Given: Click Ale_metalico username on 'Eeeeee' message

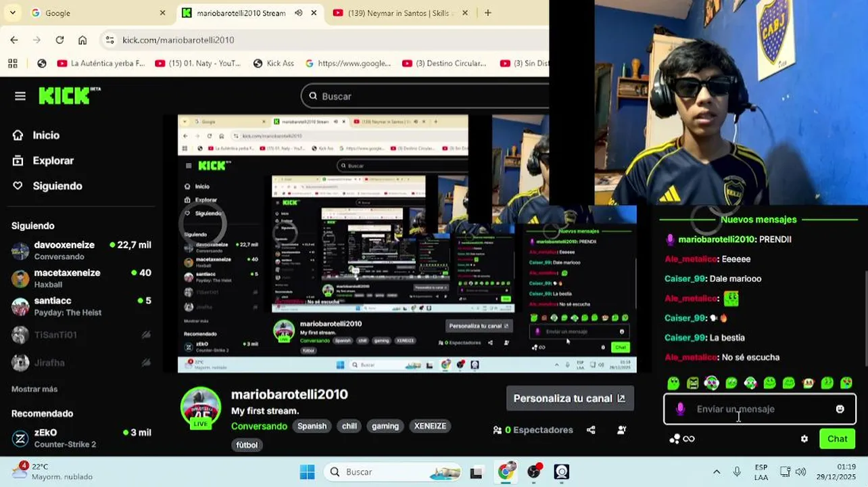Looking at the screenshot, I should [x=690, y=259].
